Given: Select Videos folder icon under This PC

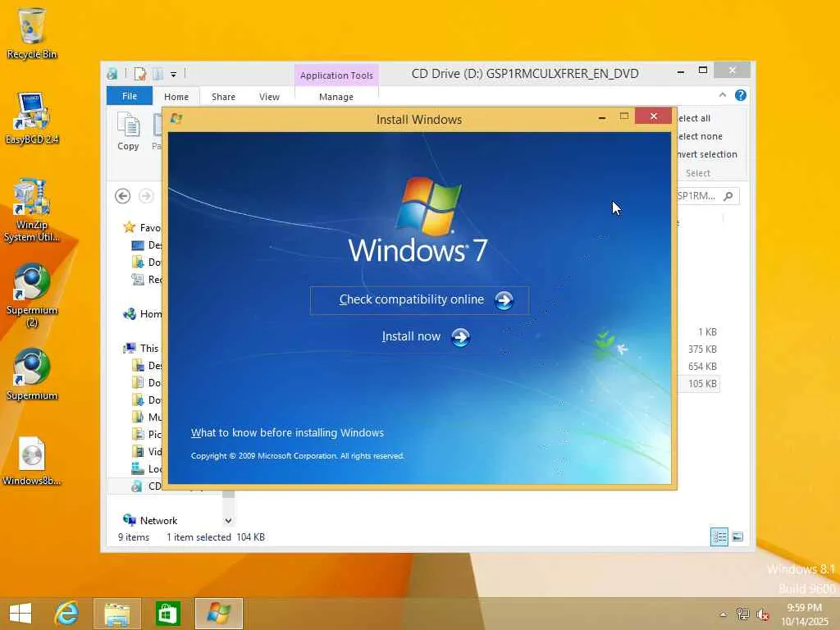Looking at the screenshot, I should [x=138, y=452].
